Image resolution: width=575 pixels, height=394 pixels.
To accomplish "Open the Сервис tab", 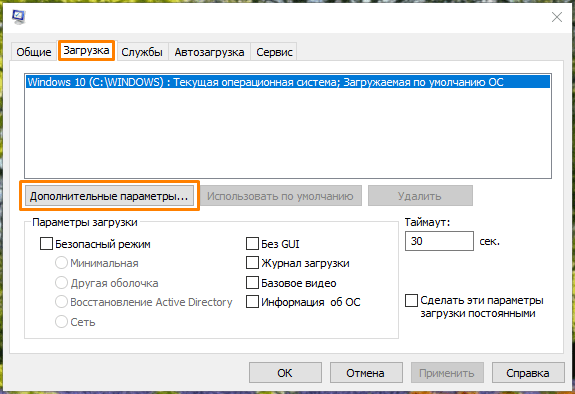I will 274,52.
